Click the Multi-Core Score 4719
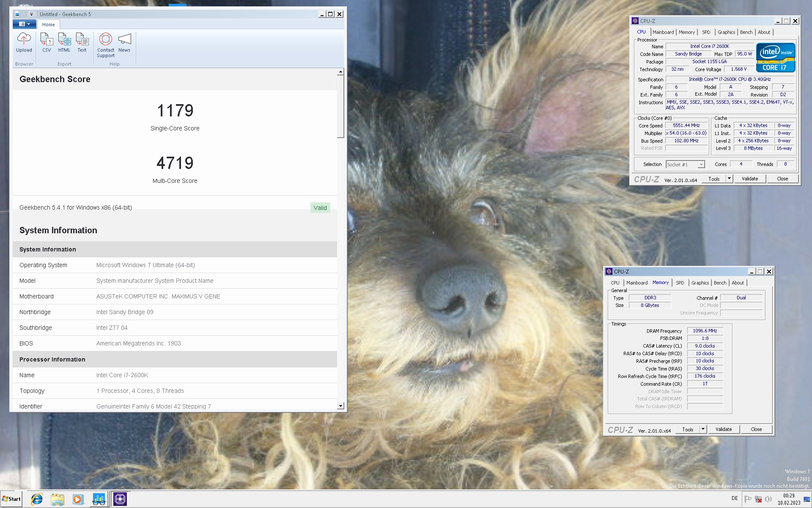812x508 pixels. pyautogui.click(x=175, y=163)
